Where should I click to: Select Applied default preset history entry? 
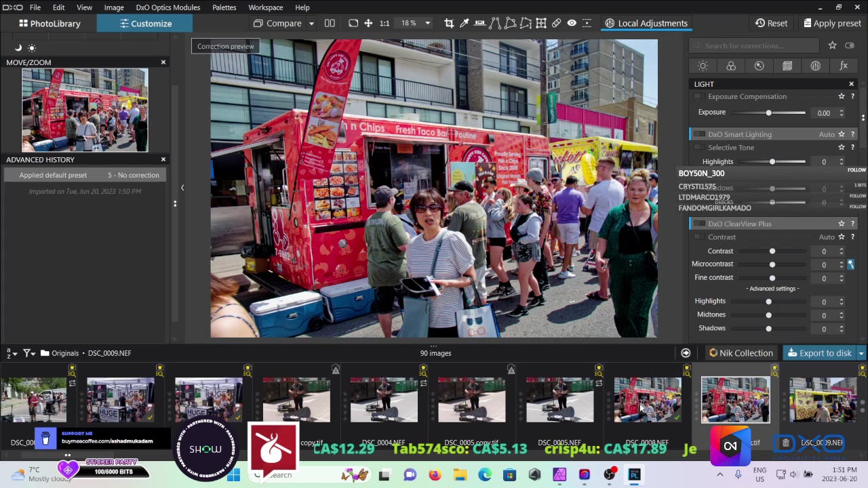click(85, 175)
